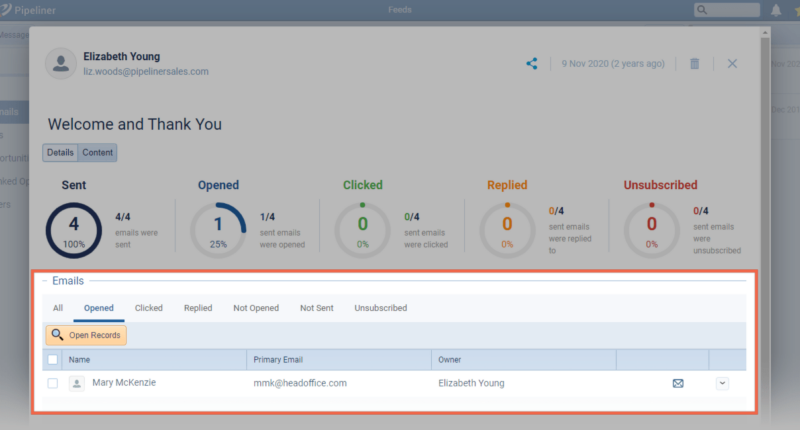Open the Mary McKenzie contact link

coord(124,383)
